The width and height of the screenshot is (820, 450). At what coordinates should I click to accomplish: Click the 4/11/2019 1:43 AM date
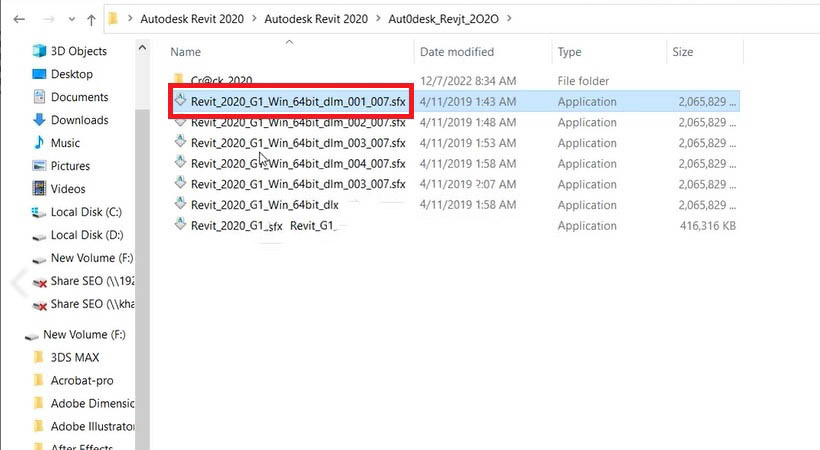tap(468, 102)
